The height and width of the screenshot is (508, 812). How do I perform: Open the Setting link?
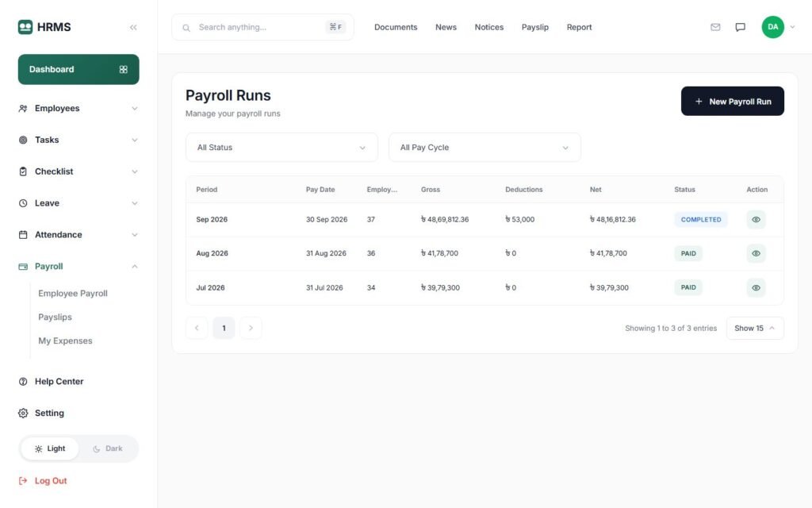49,413
